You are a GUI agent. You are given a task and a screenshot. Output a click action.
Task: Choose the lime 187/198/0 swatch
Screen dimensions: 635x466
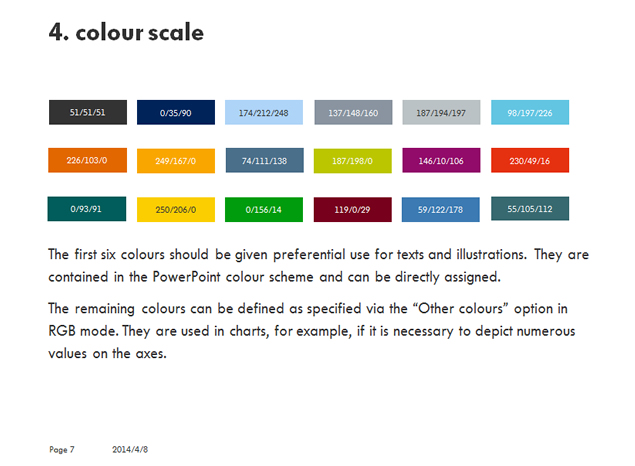coord(353,161)
